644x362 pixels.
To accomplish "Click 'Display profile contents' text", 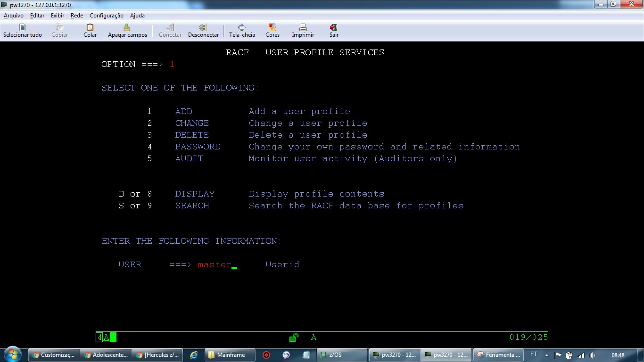I will click(x=317, y=194).
